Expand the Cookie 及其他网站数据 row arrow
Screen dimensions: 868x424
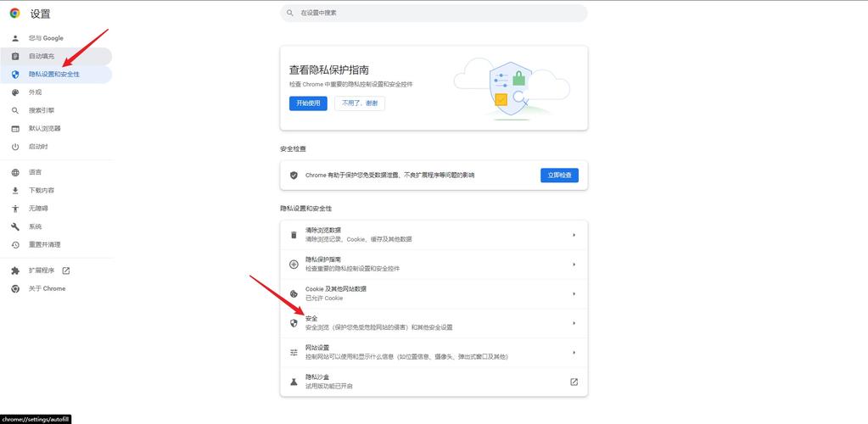(574, 294)
